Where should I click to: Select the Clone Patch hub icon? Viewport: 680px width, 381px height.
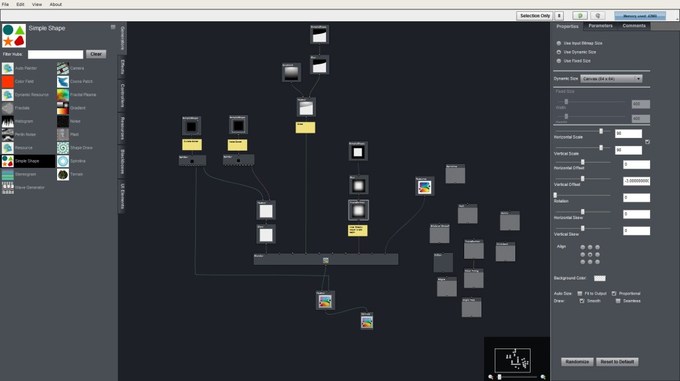tap(63, 81)
